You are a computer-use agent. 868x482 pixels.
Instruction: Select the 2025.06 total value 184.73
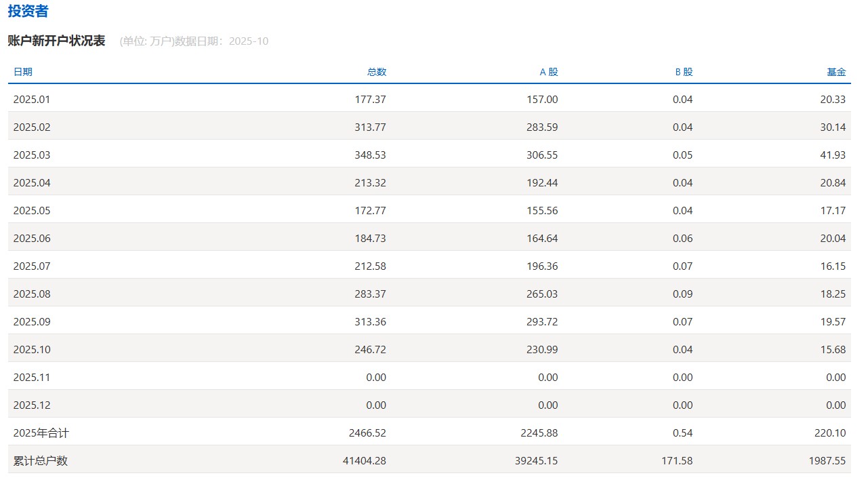370,239
